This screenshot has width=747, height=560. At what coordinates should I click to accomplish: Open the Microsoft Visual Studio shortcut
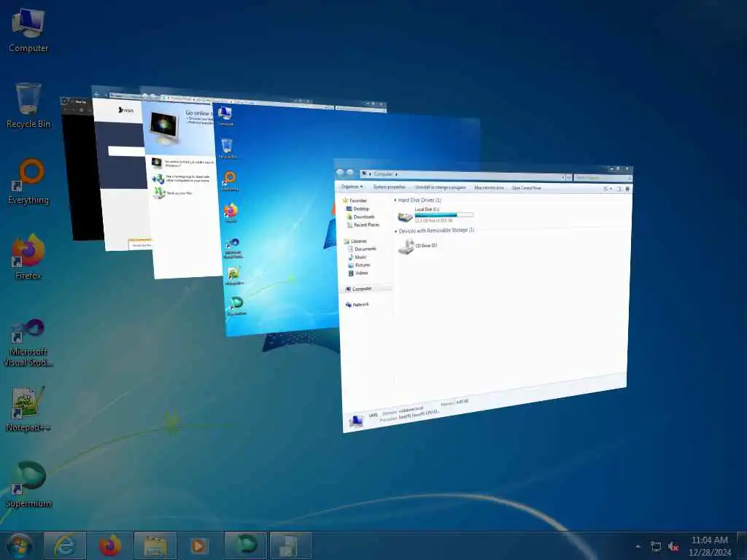28,343
